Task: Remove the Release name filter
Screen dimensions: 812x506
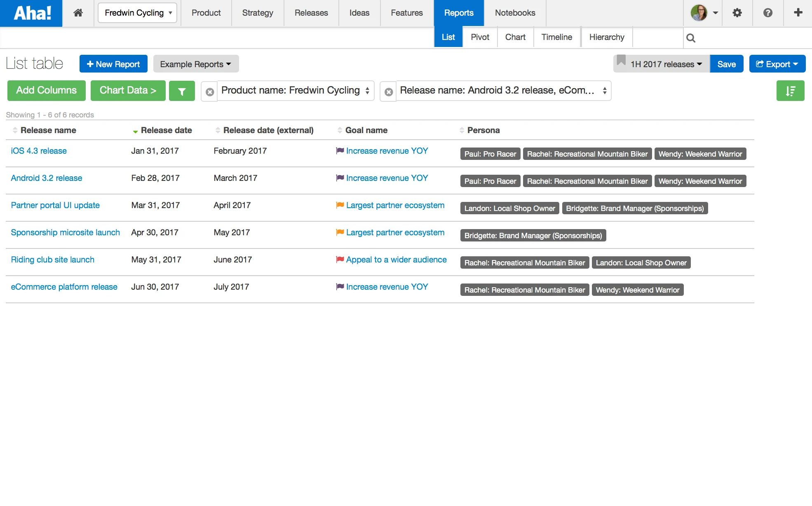Action: pos(388,91)
